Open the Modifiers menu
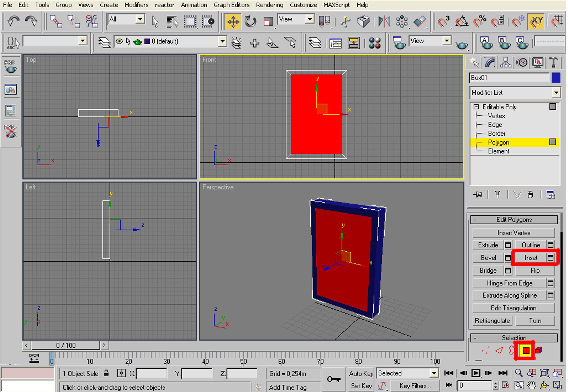 (x=136, y=5)
